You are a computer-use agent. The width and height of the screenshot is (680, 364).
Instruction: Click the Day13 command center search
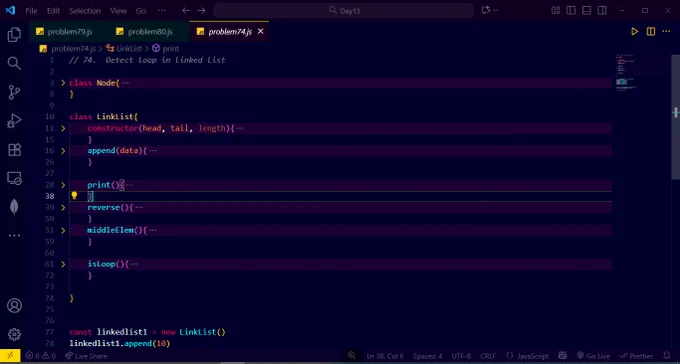point(344,10)
